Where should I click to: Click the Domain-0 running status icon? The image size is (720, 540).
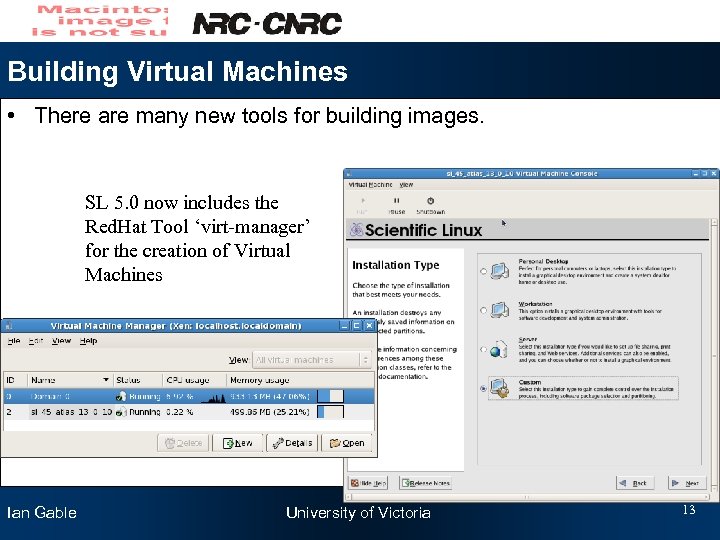(121, 396)
